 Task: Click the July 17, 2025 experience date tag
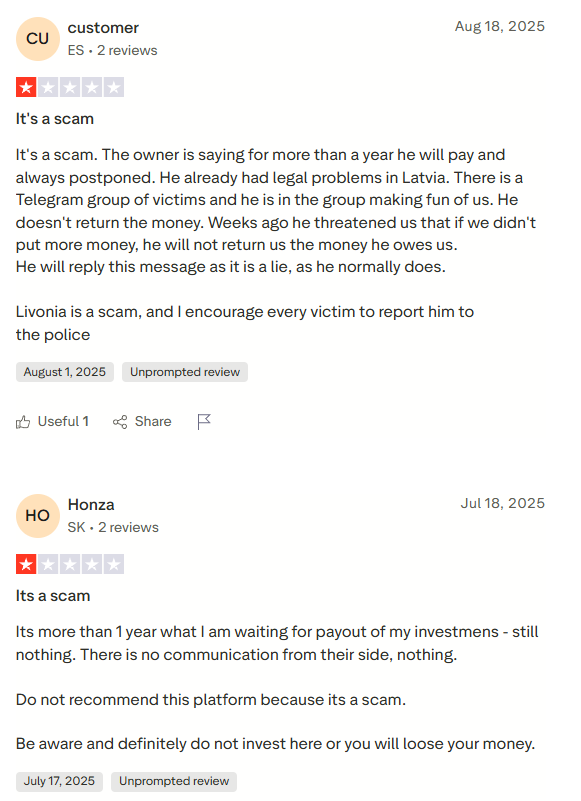point(59,782)
